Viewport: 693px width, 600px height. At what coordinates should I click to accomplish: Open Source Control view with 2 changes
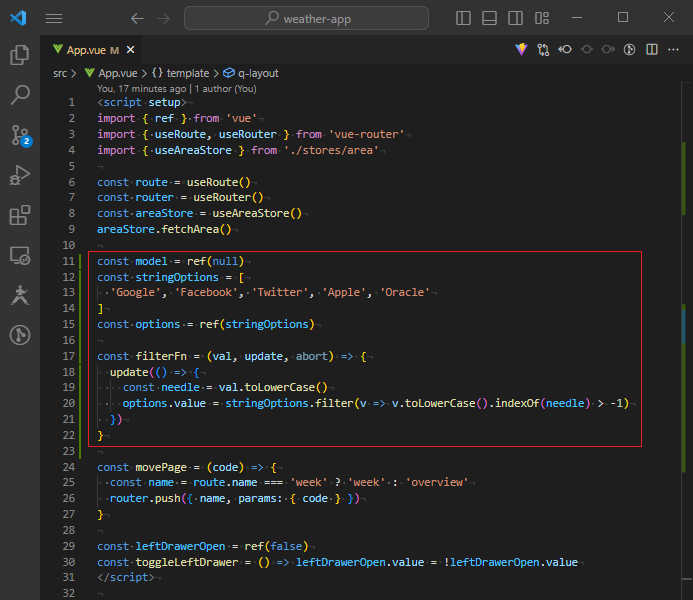click(19, 135)
